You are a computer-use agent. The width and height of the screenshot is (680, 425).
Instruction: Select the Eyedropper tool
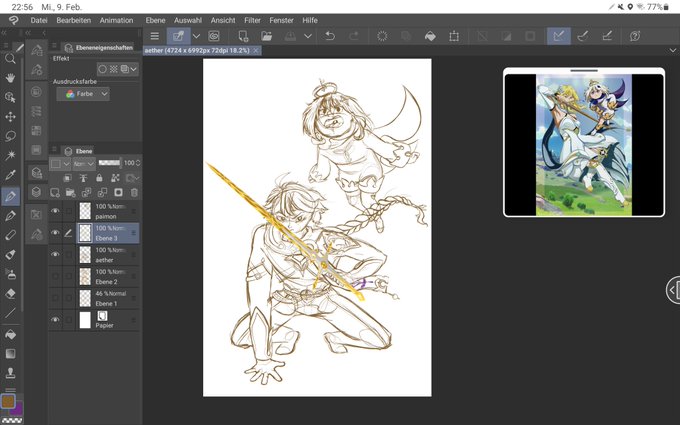click(x=10, y=175)
